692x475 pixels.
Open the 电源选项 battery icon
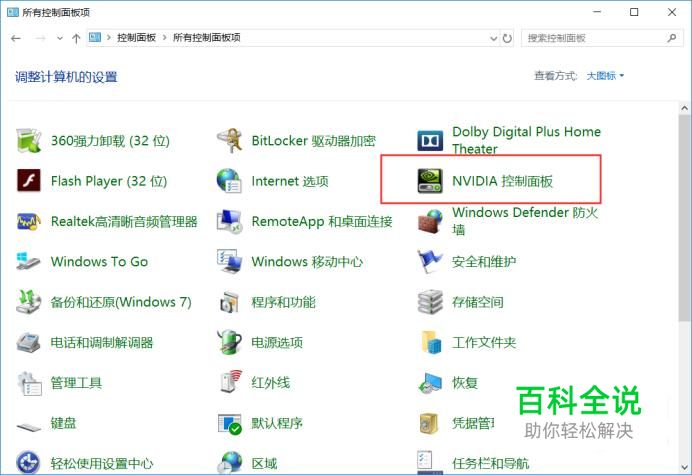click(229, 342)
